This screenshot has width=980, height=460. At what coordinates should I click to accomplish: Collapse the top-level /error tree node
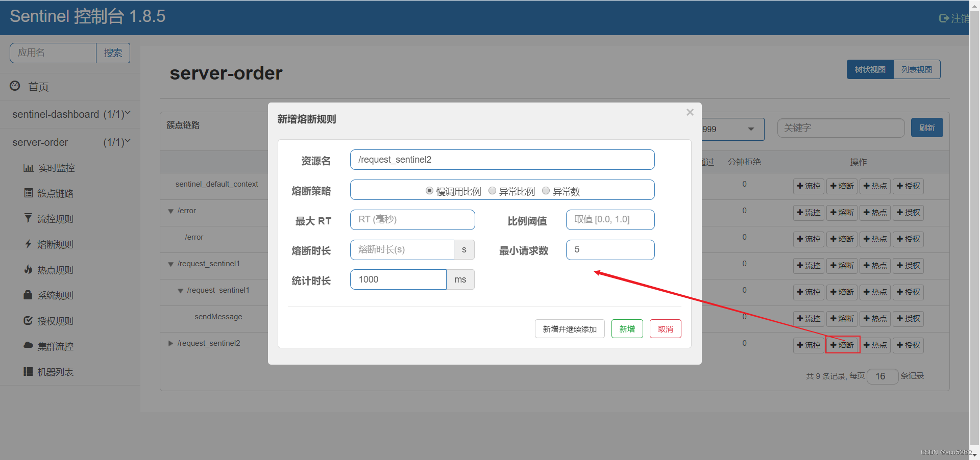point(171,211)
